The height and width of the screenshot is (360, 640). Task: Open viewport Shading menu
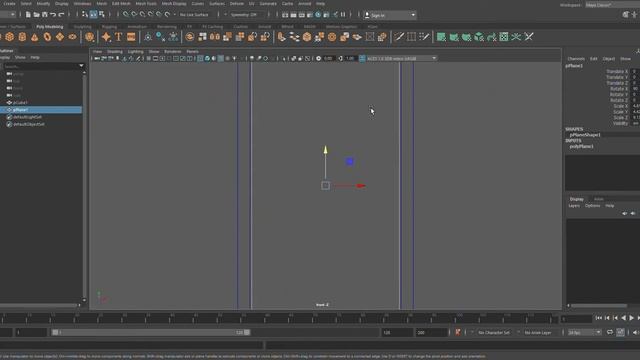(x=115, y=51)
